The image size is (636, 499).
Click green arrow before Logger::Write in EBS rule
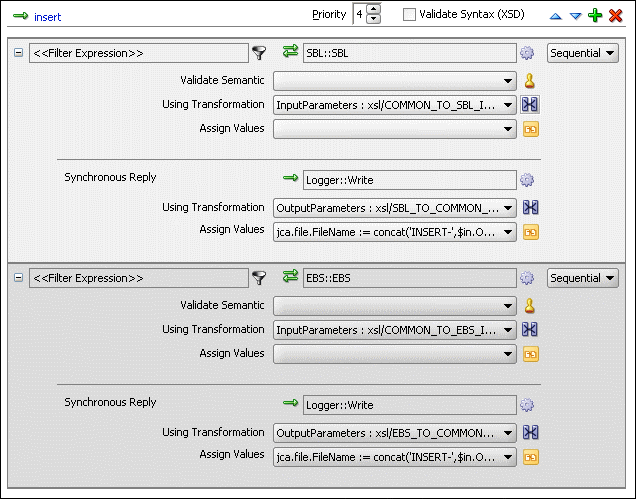tap(290, 402)
